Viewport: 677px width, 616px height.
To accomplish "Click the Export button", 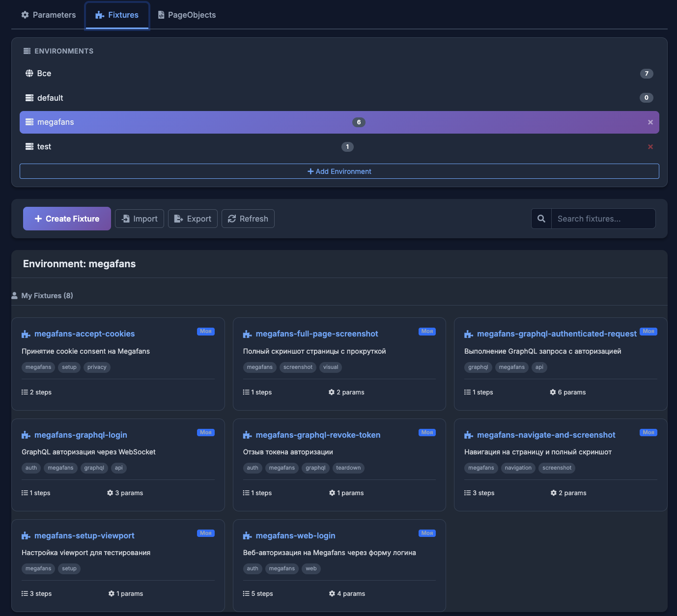I will click(193, 219).
